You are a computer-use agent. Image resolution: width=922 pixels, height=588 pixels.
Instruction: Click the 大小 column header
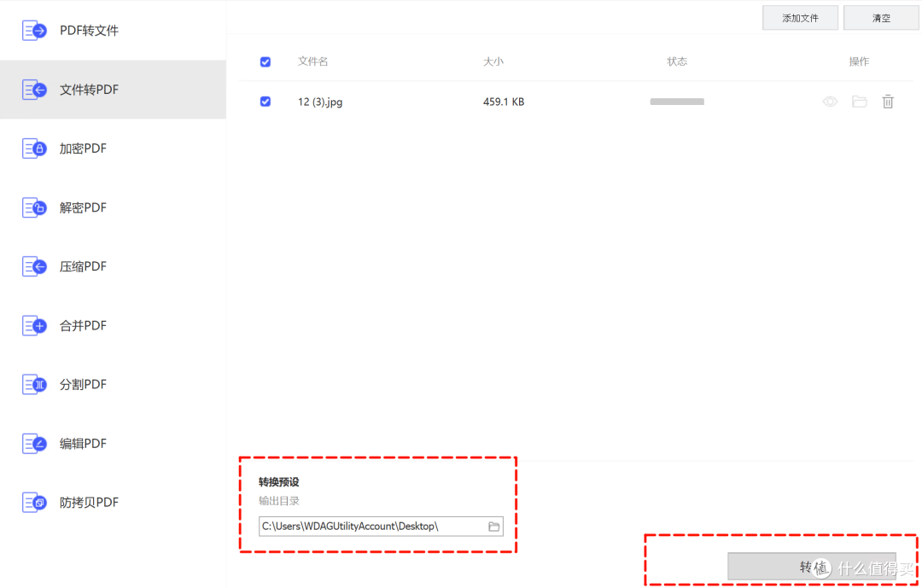493,61
